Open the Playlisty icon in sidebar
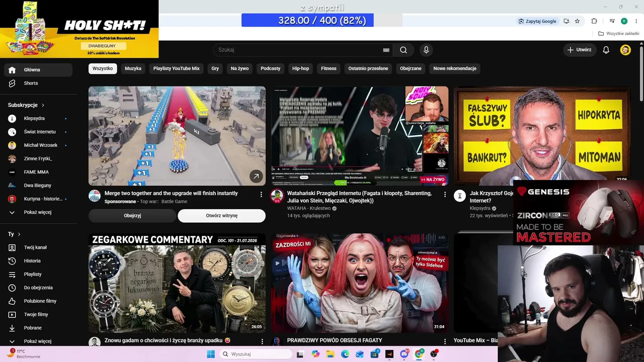 coord(12,274)
